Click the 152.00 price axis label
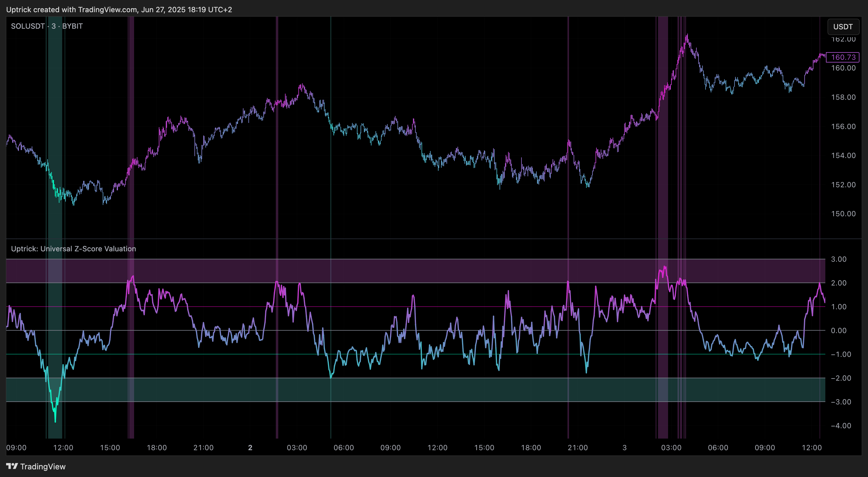Viewport: 868px width, 477px height. coord(843,185)
